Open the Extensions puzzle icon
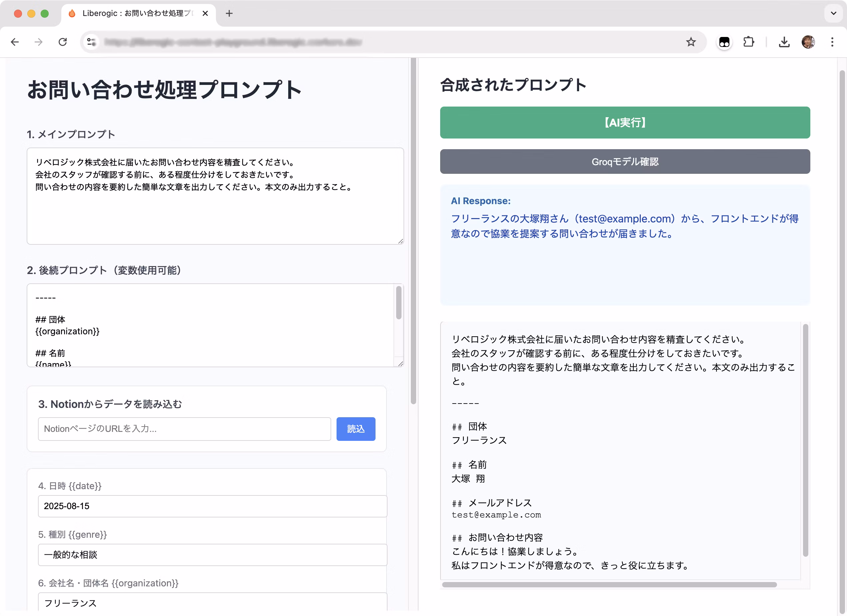 coord(748,42)
